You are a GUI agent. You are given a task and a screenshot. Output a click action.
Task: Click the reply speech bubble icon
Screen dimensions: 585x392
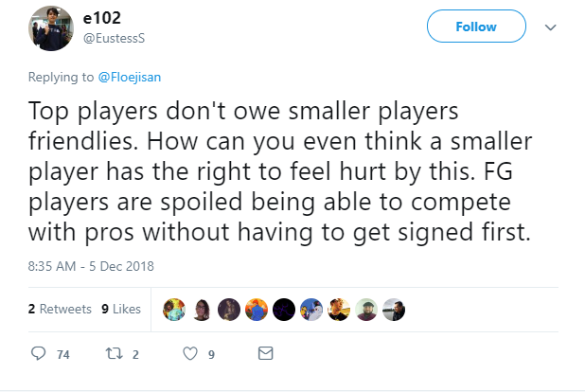point(38,353)
